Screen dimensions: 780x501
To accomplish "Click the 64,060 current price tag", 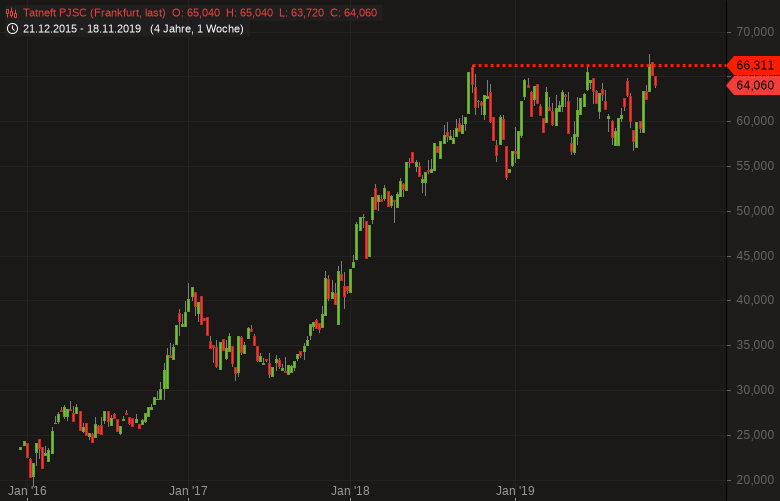I will coord(754,85).
